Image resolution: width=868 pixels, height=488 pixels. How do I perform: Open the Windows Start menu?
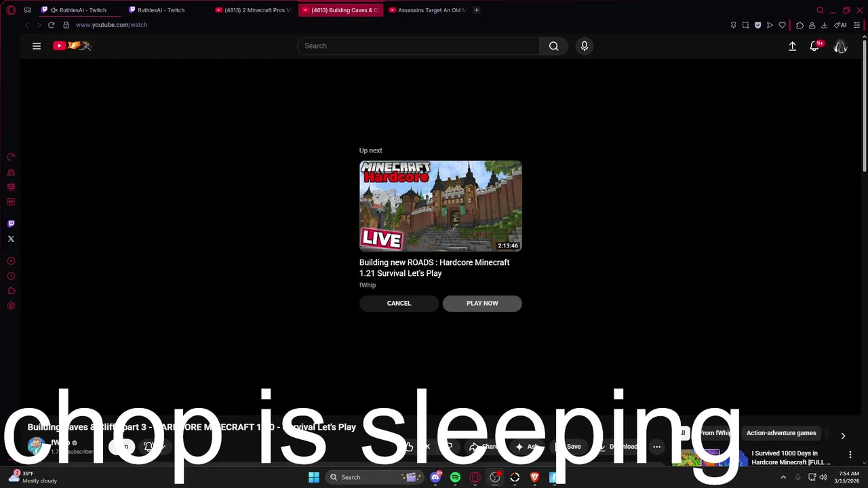tap(314, 477)
